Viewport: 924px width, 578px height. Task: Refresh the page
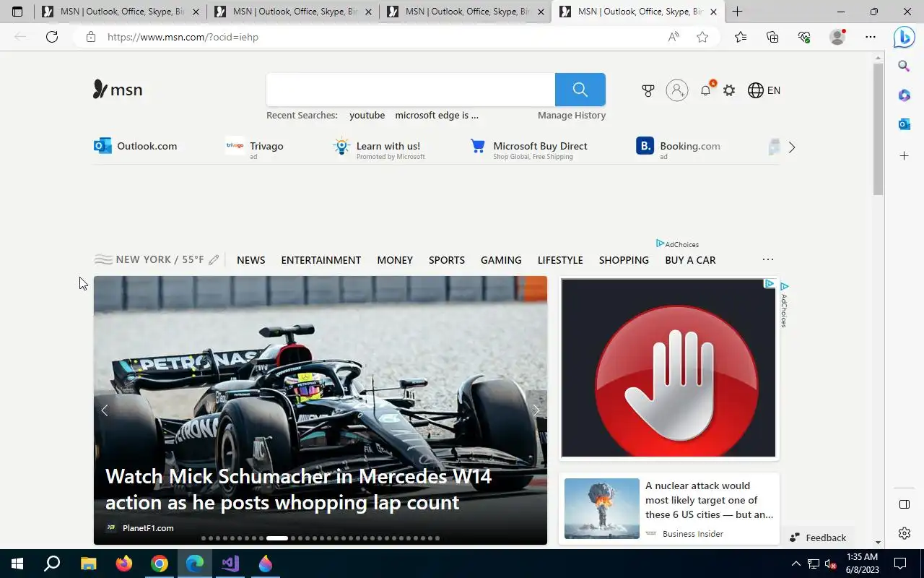(52, 37)
